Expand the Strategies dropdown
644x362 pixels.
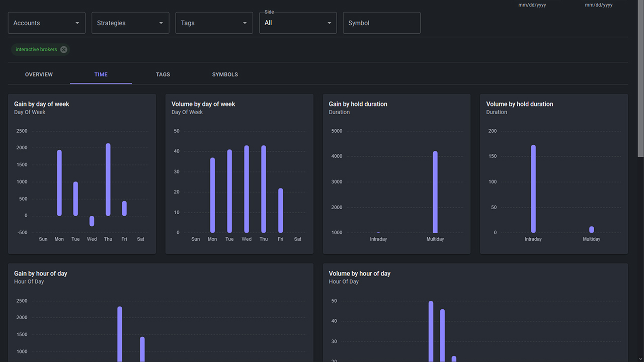130,23
